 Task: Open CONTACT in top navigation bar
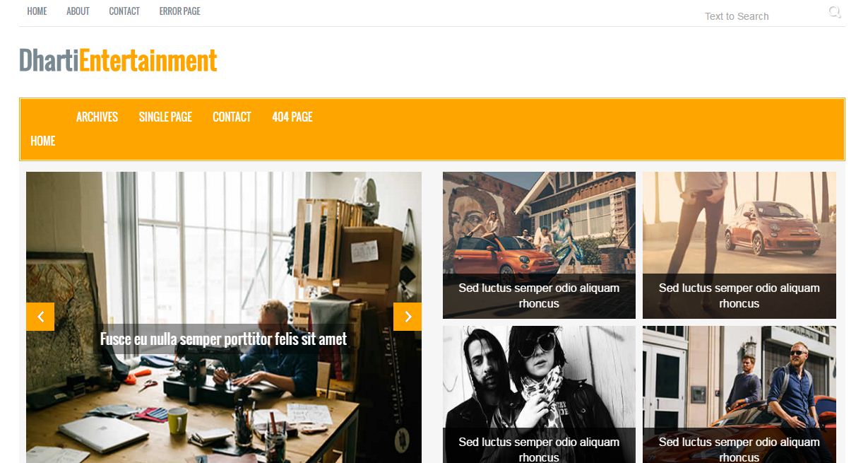click(124, 11)
